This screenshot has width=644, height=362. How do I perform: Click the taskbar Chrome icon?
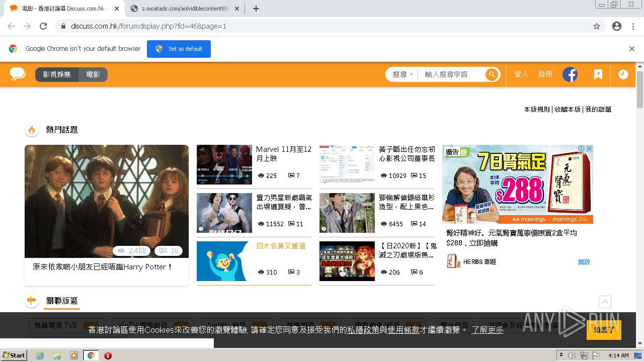click(91, 355)
